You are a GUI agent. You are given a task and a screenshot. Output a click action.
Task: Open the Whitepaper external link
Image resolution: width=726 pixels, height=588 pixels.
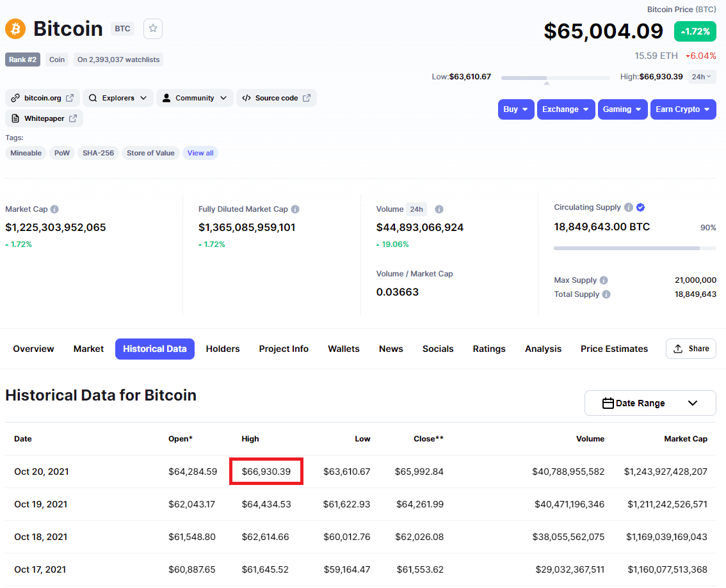click(x=44, y=118)
